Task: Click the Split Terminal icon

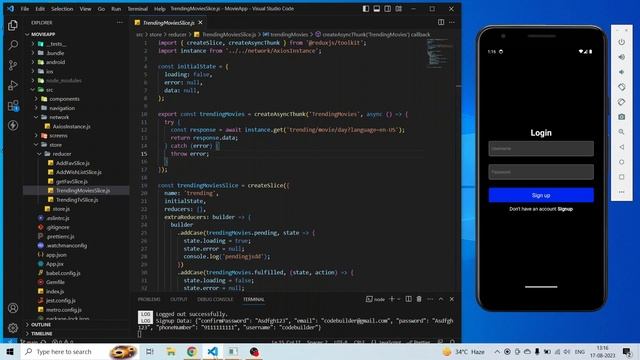Action: [x=409, y=299]
